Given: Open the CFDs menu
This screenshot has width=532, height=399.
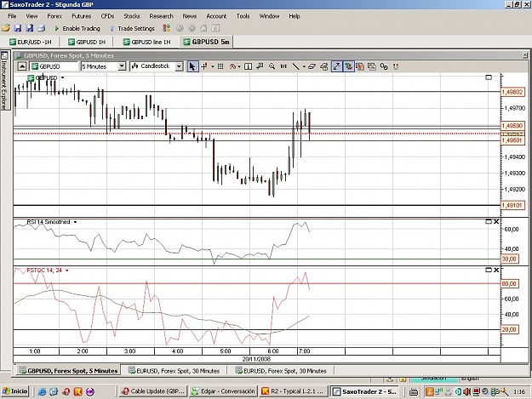Looking at the screenshot, I should tap(107, 16).
